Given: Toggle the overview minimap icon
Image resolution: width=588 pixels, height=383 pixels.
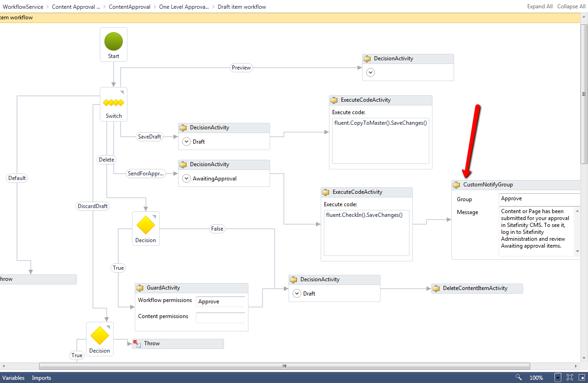Looking at the screenshot, I should point(581,377).
